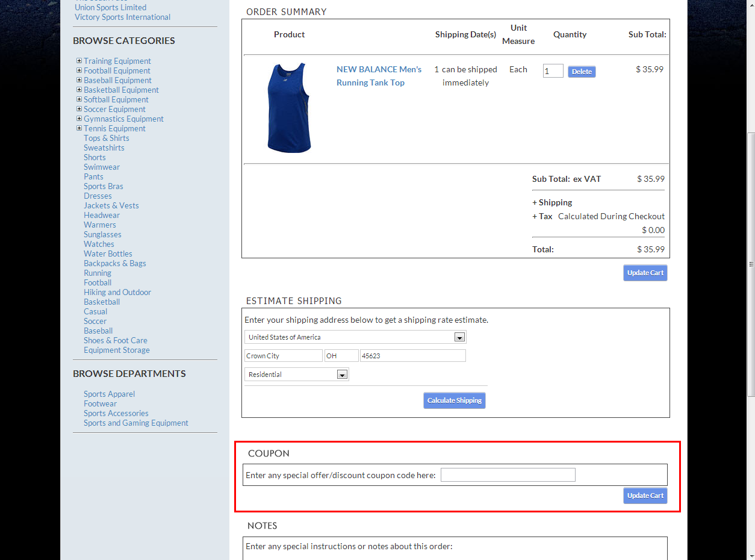Image resolution: width=755 pixels, height=560 pixels.
Task: Click the quantity input field
Action: pyautogui.click(x=553, y=71)
